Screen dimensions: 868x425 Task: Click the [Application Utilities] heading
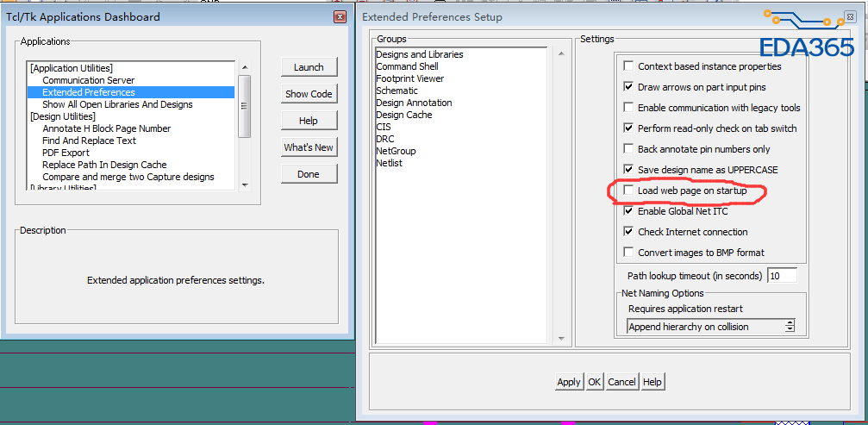click(x=72, y=68)
